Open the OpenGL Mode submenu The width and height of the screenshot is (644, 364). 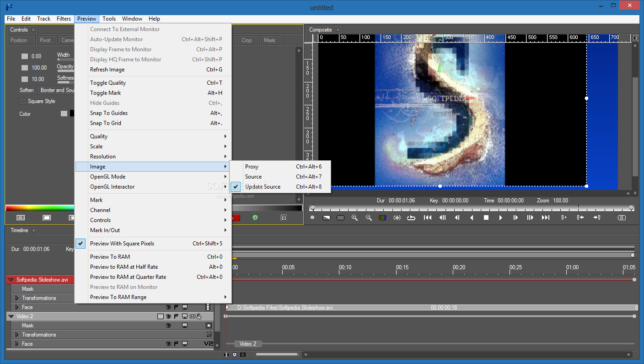coord(153,177)
